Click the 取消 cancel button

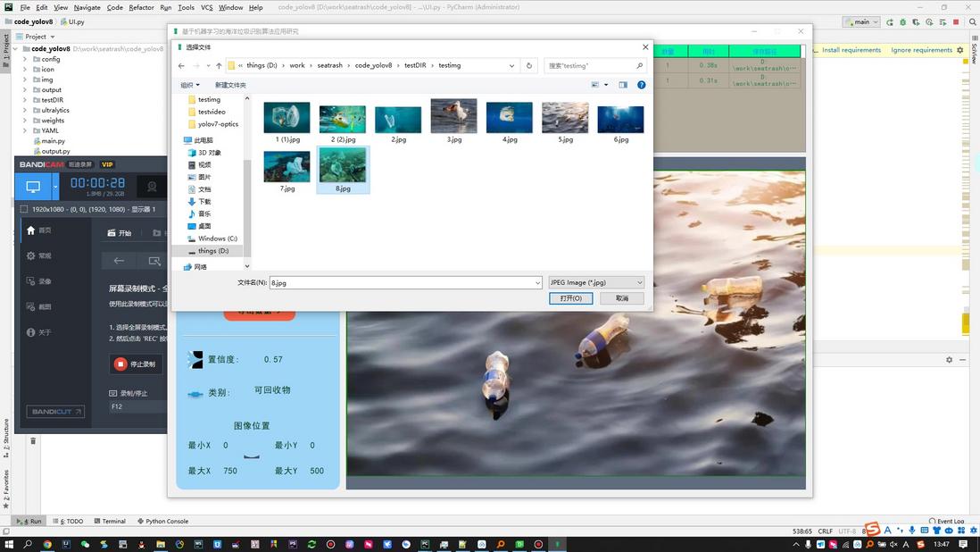click(622, 299)
